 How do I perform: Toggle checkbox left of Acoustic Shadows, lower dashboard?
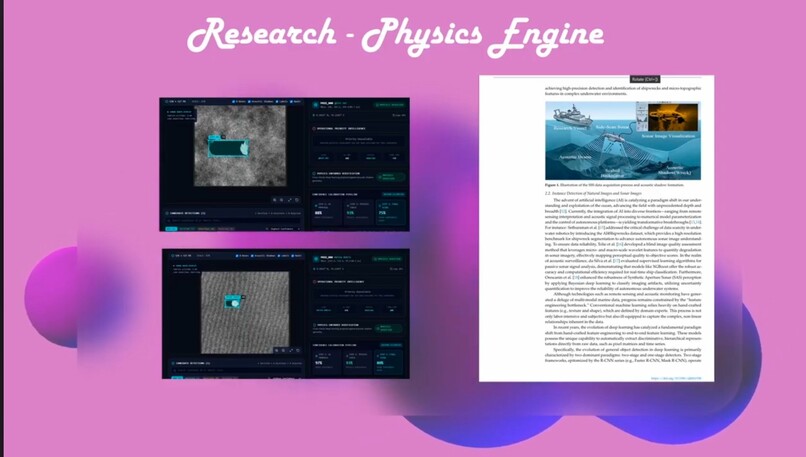[x=237, y=255]
